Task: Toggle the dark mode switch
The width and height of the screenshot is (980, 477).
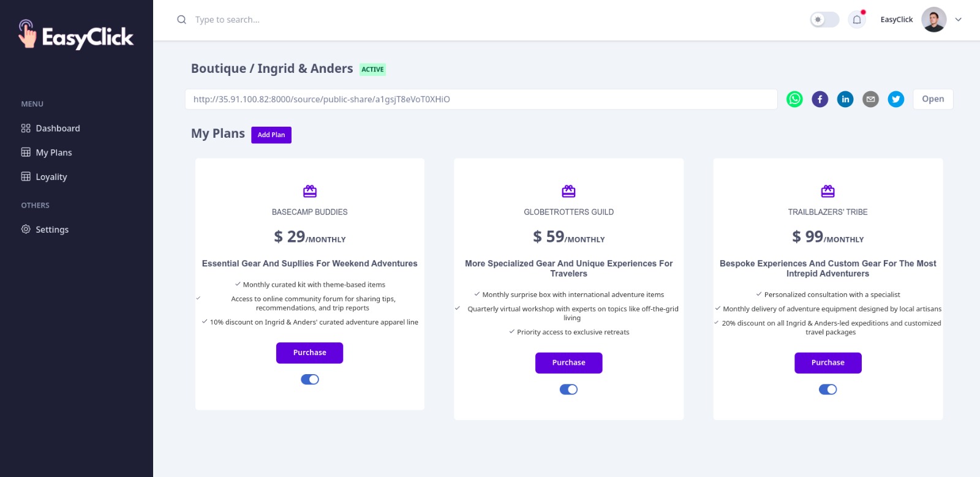Action: 824,20
